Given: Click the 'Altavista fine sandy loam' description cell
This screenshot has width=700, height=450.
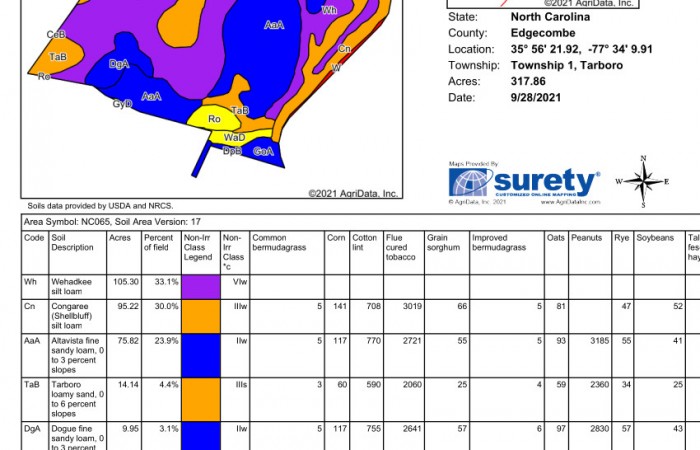Looking at the screenshot, I should tap(78, 355).
